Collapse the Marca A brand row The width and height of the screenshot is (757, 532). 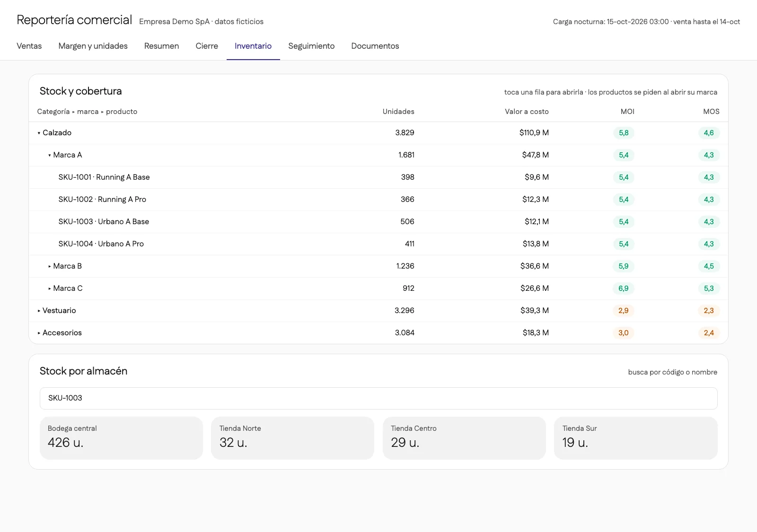(x=378, y=155)
